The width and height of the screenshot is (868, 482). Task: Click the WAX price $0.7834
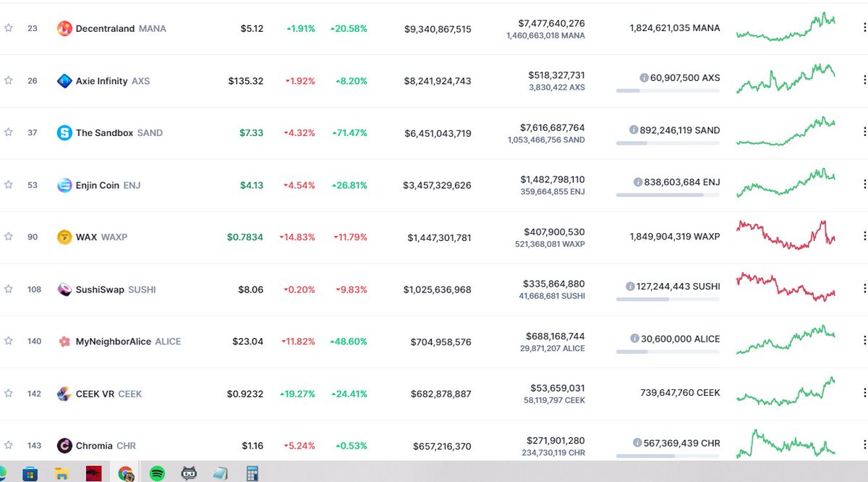click(245, 237)
